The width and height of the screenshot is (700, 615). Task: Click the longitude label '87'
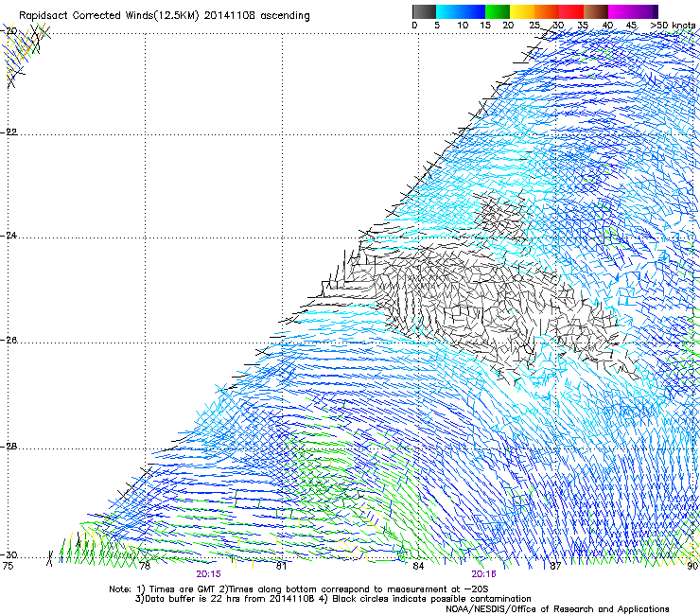tap(555, 566)
